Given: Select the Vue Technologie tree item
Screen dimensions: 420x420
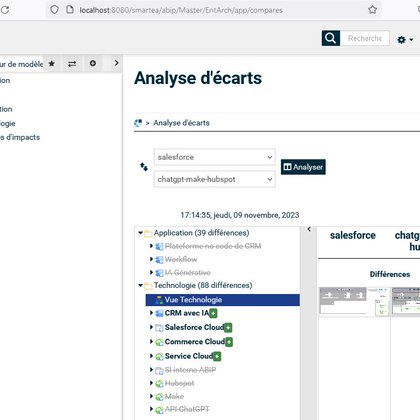Looking at the screenshot, I should click(x=223, y=300).
